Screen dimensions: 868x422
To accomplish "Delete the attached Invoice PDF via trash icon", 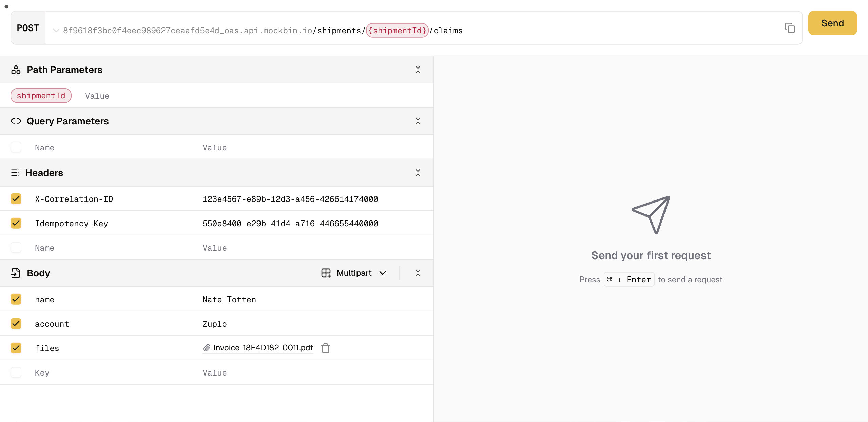I will point(326,348).
